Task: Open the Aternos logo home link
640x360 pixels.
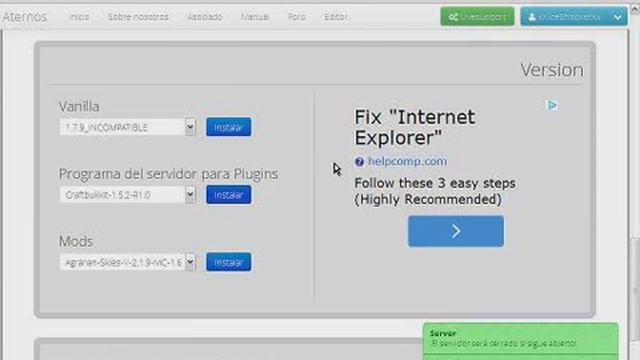Action: (24, 17)
